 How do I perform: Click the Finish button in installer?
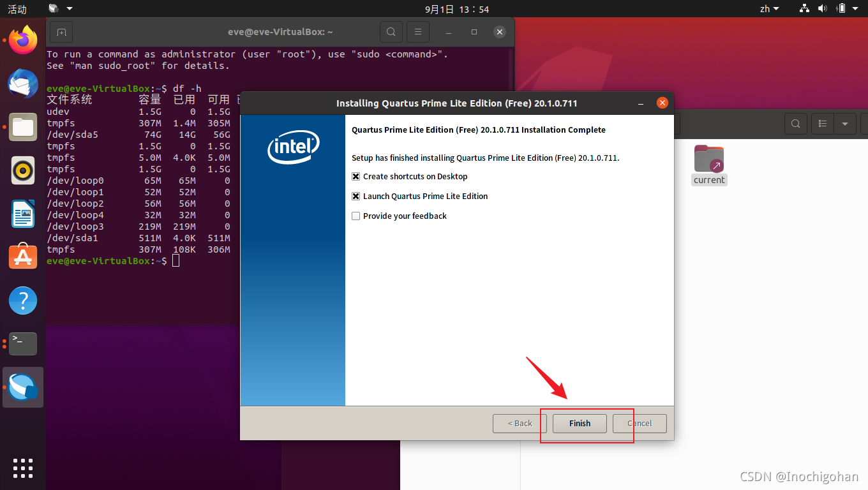(x=580, y=423)
